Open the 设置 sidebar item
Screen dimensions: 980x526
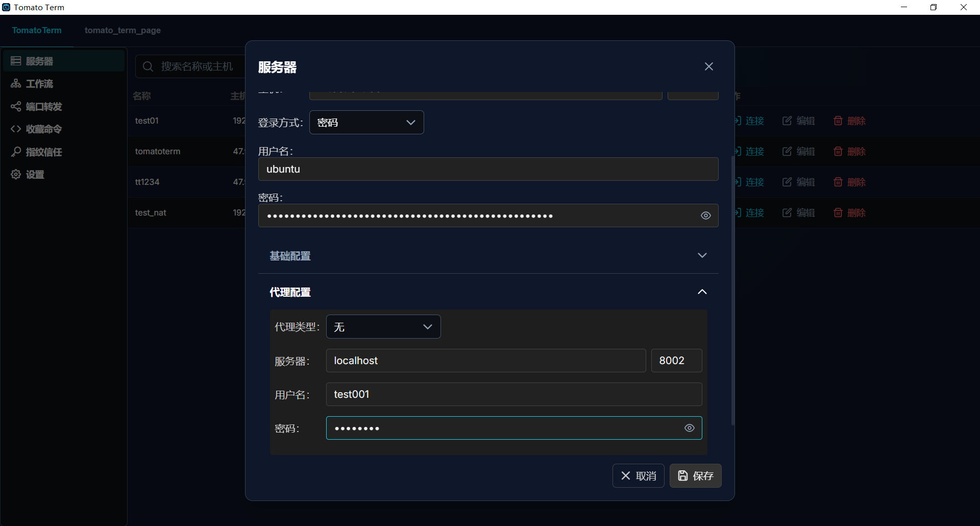pos(34,174)
